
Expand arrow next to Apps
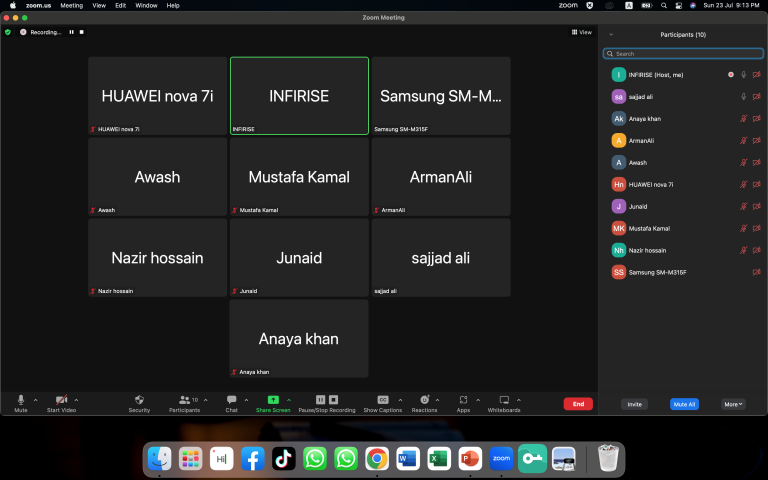tap(478, 400)
